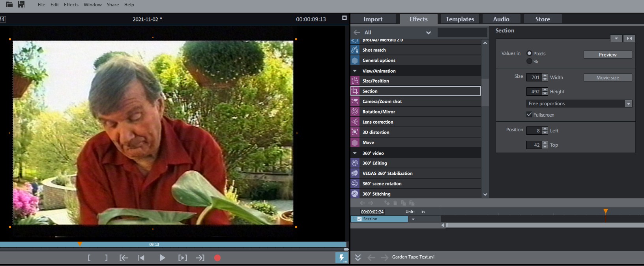The width and height of the screenshot is (644, 266).
Task: Toggle the Section keyframe track checkbox
Action: (359, 219)
